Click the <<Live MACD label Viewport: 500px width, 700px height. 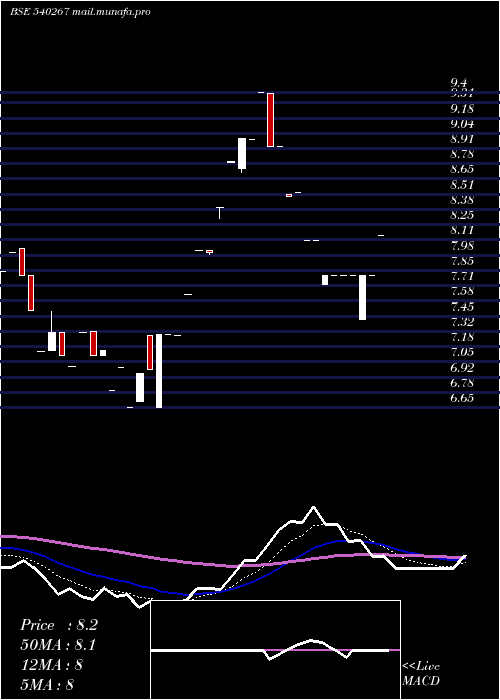(x=421, y=674)
